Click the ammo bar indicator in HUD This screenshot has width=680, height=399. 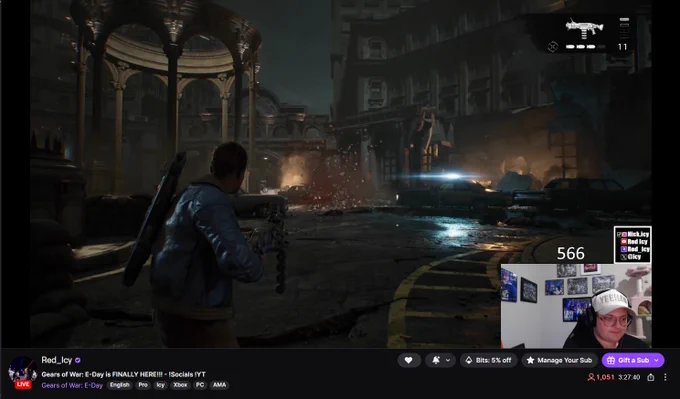[585, 46]
